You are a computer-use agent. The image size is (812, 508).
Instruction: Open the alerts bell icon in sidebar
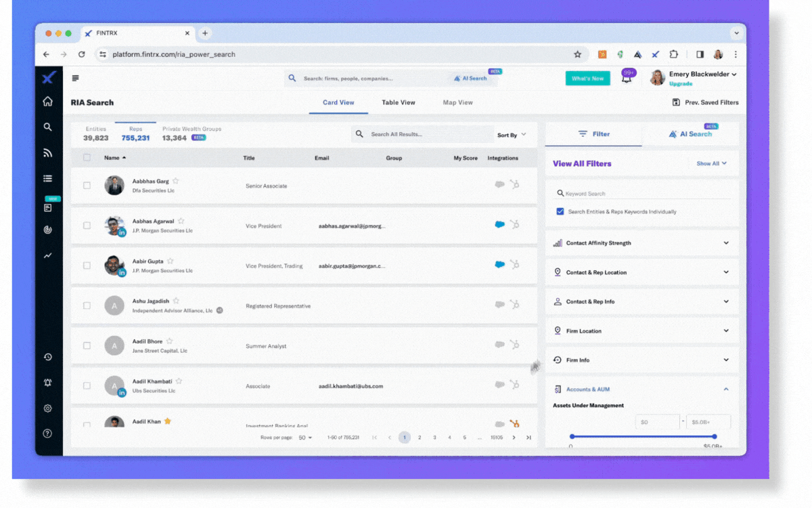[47, 383]
